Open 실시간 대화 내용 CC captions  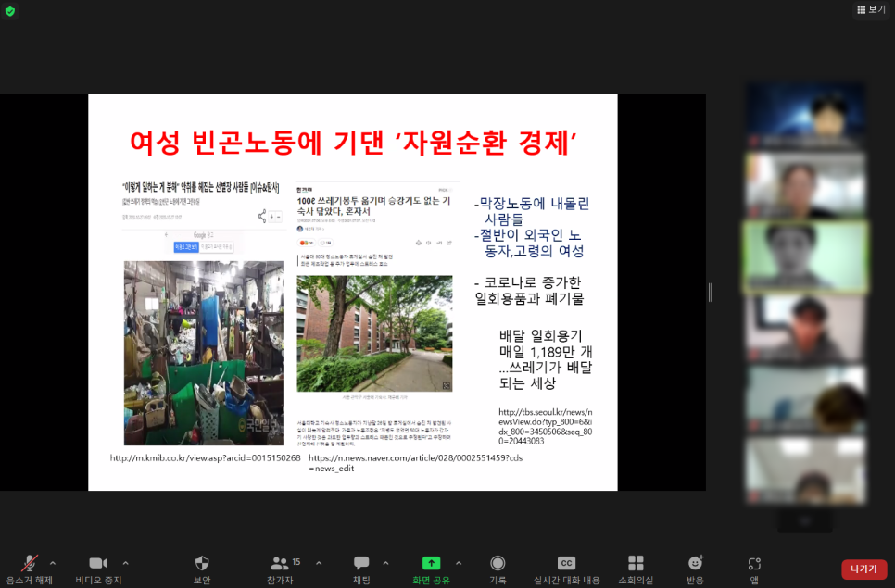coord(566,569)
